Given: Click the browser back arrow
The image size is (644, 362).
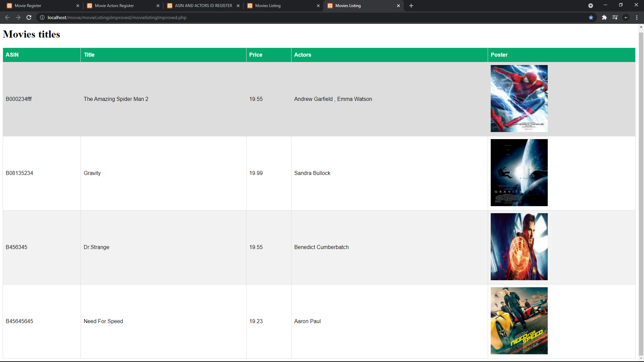Looking at the screenshot, I should pos(7,17).
